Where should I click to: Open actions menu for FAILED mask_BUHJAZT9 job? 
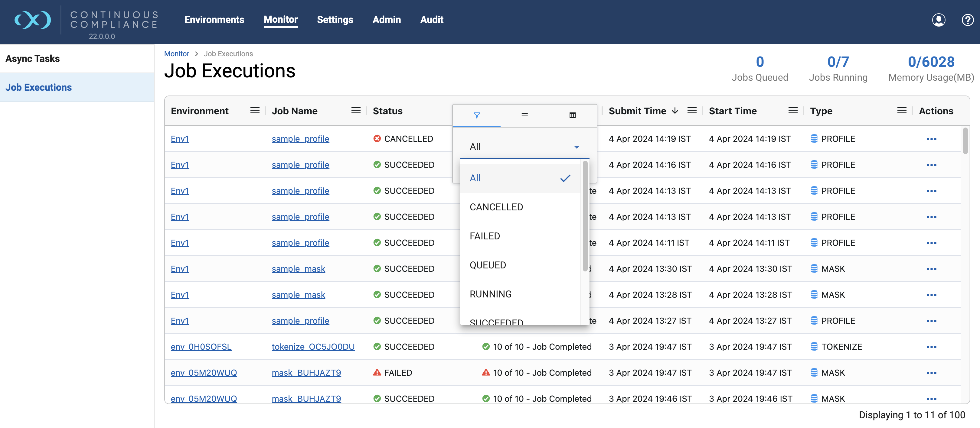pyautogui.click(x=931, y=373)
